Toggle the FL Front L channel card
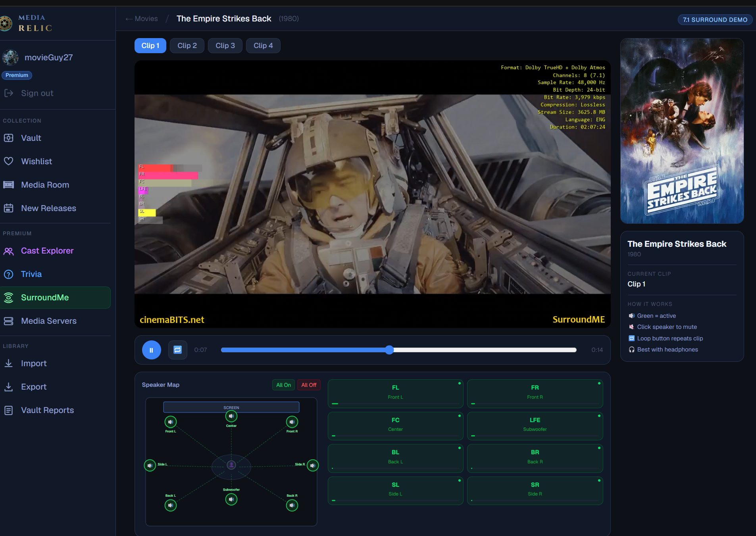756x536 pixels. [396, 394]
